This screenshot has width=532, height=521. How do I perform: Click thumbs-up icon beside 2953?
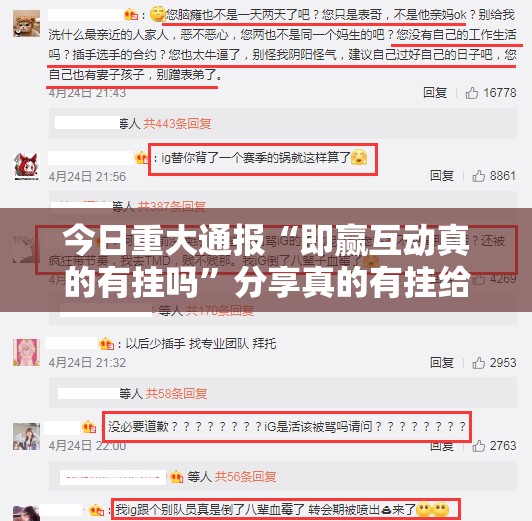(x=478, y=363)
